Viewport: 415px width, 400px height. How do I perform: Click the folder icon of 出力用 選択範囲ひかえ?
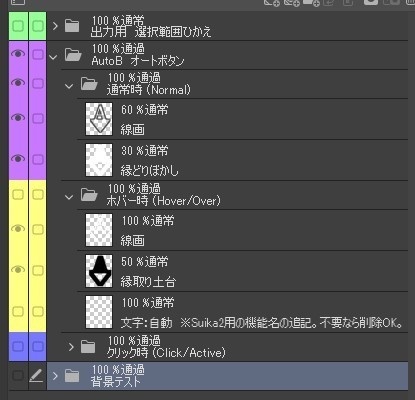point(72,26)
